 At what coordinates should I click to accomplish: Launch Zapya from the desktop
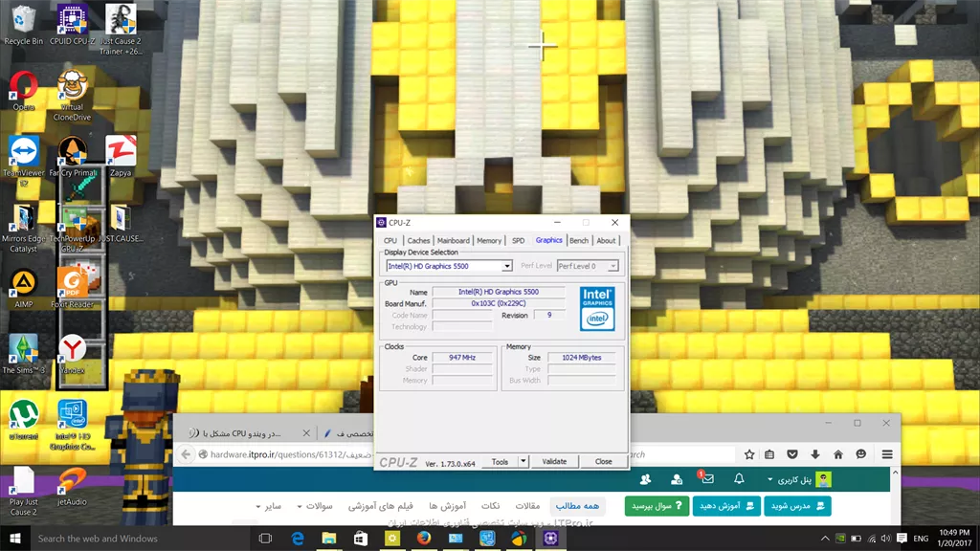121,156
